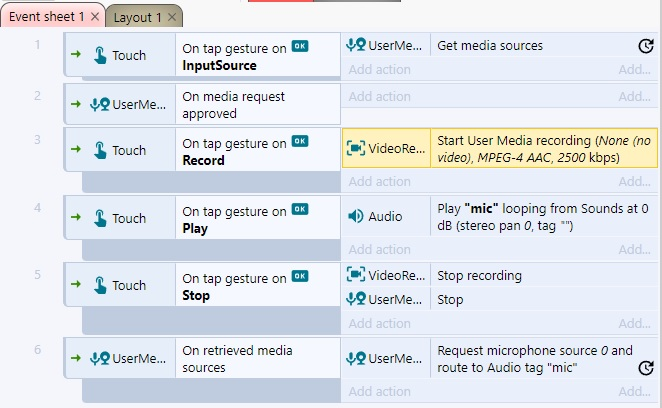Click the Touch icon in event 1

pyautogui.click(x=100, y=55)
